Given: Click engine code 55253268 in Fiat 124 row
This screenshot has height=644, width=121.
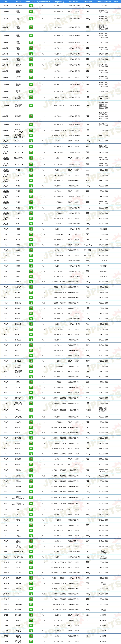Looking at the screenshot, I should coord(103,229).
